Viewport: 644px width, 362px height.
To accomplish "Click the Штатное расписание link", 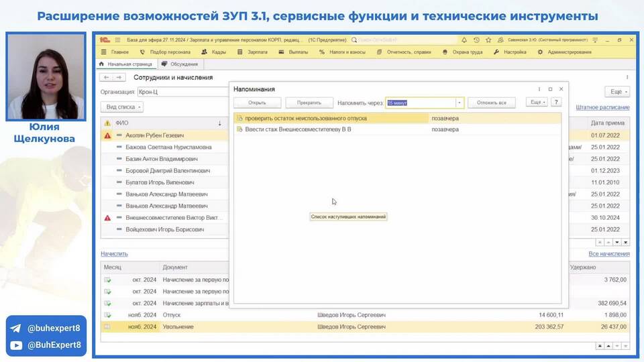I will coord(602,107).
